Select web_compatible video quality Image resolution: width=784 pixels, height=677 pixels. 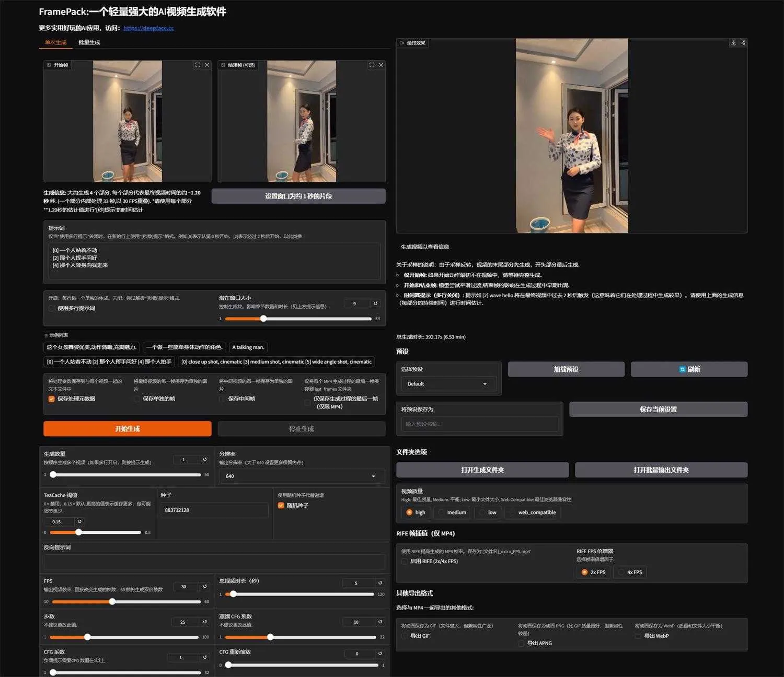(x=533, y=512)
